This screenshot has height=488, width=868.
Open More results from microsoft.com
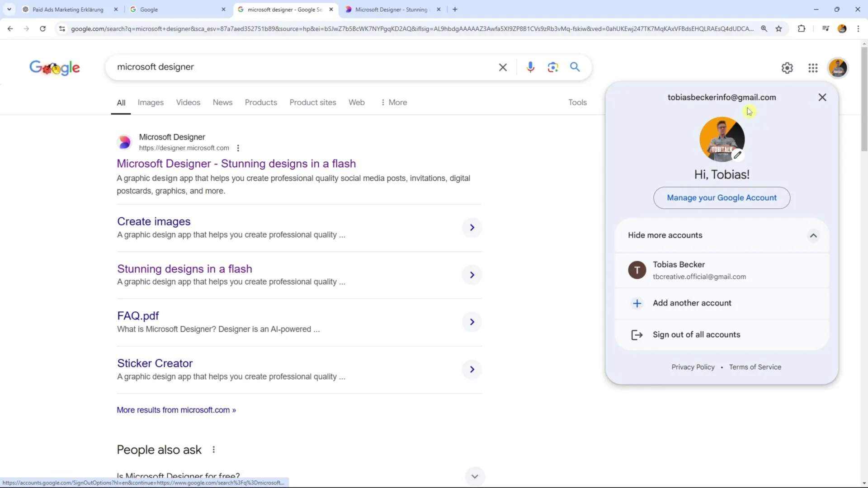(x=176, y=410)
